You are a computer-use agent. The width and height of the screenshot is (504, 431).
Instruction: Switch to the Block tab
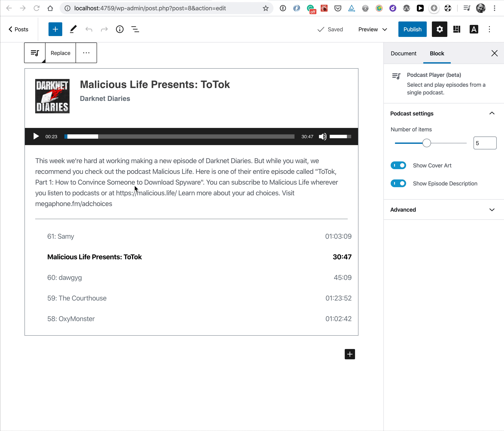tap(437, 53)
